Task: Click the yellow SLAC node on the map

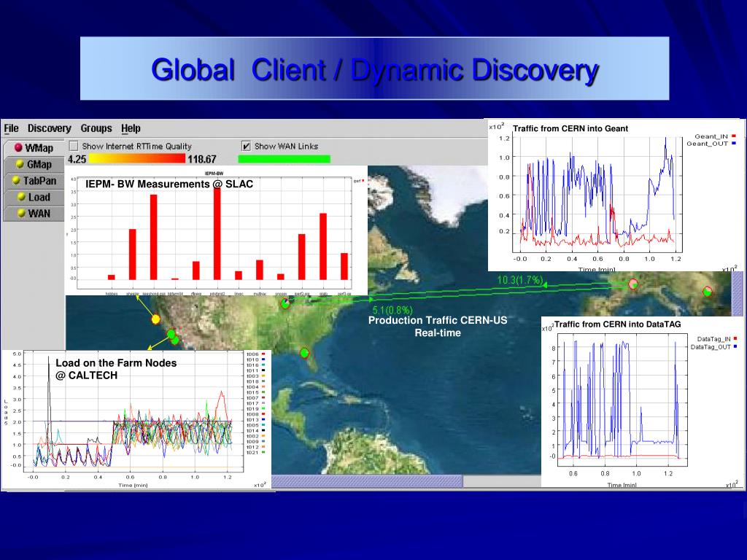Action: click(156, 319)
